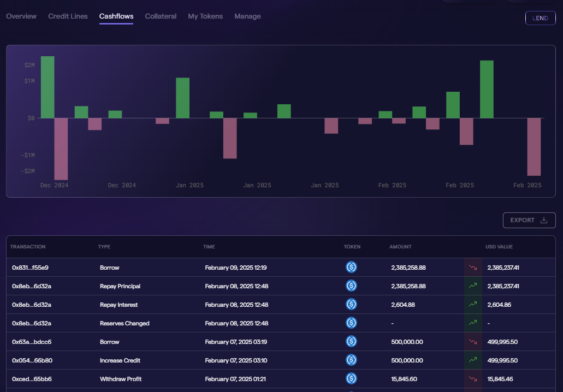Export the cashflow transactions table
The image size is (563, 392).
coord(529,220)
